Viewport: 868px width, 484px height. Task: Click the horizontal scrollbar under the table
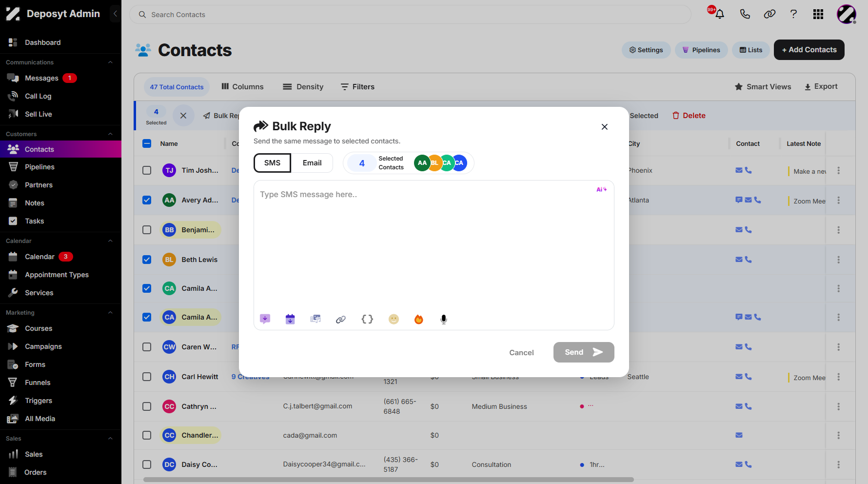pyautogui.click(x=389, y=480)
